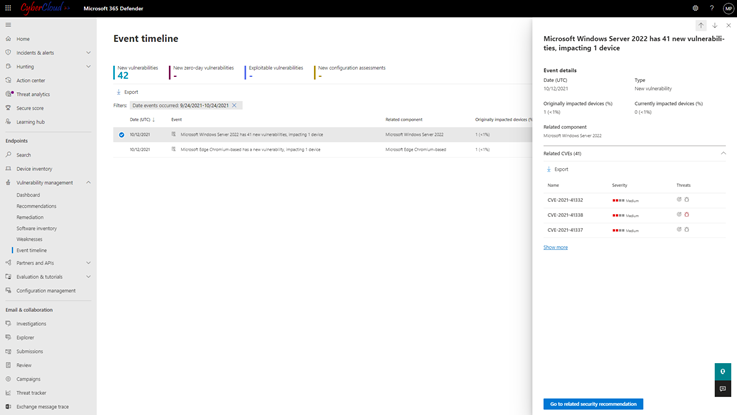
Task: Open the settings gear in header
Action: 695,8
